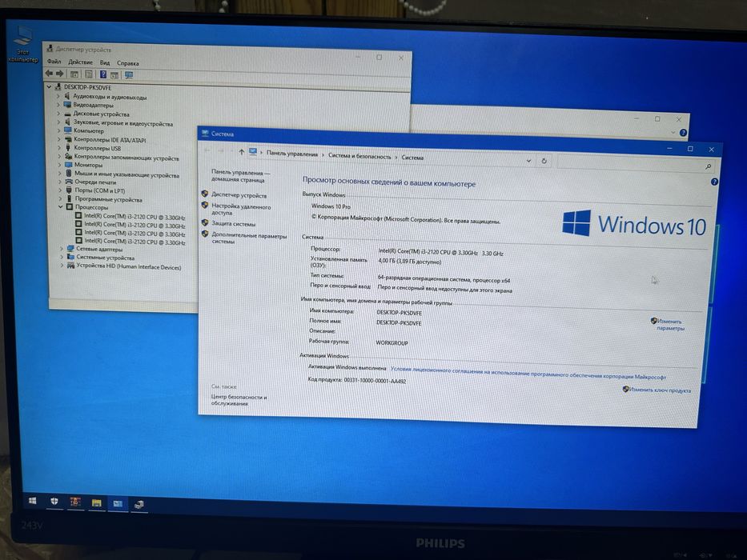Toggle console tree icon in Device Manager toolbar
747x560 pixels.
click(x=74, y=74)
